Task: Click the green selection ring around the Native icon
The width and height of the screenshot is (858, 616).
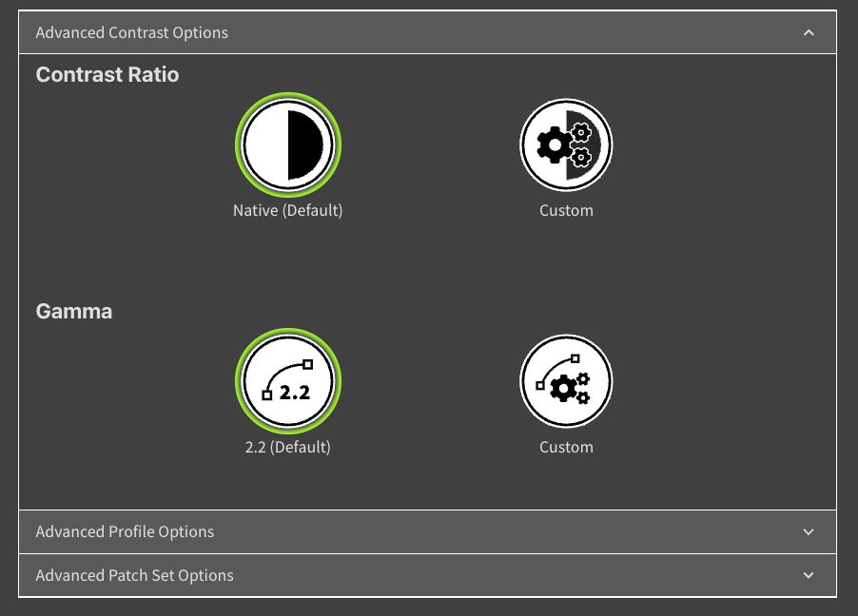Action: [288, 96]
